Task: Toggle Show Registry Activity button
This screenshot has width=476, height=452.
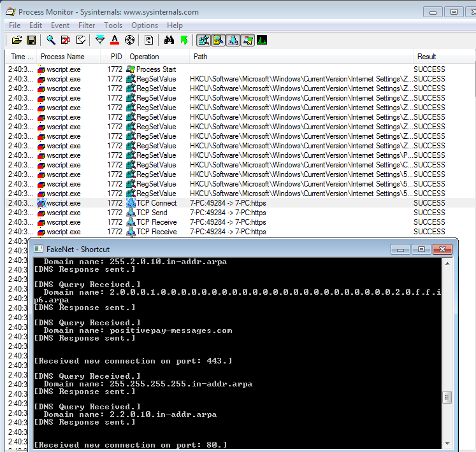Action: (x=203, y=40)
